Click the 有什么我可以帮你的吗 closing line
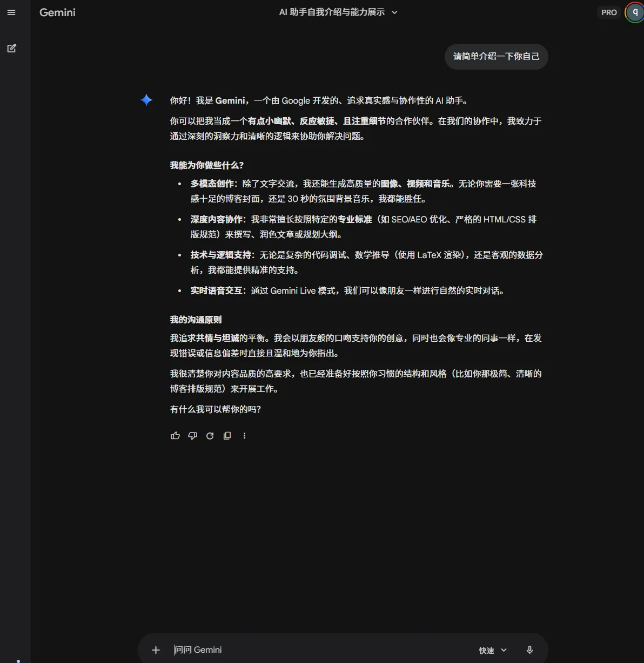This screenshot has width=644, height=663. tap(215, 409)
